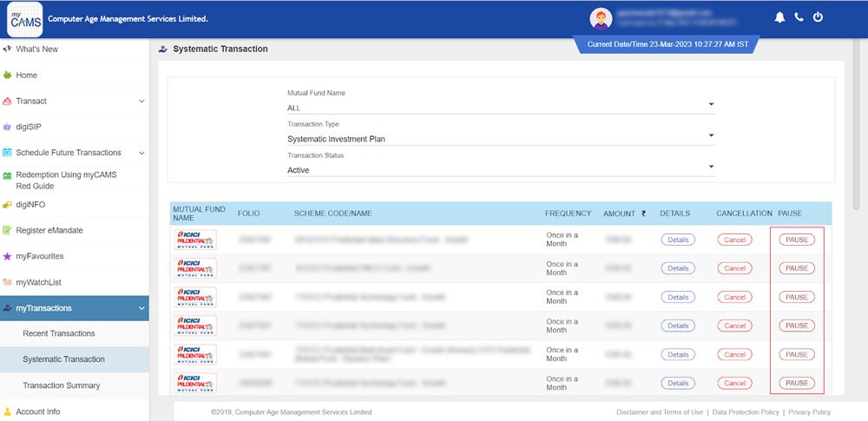Click the myFavourites star icon
Image resolution: width=868 pixels, height=421 pixels.
click(7, 256)
